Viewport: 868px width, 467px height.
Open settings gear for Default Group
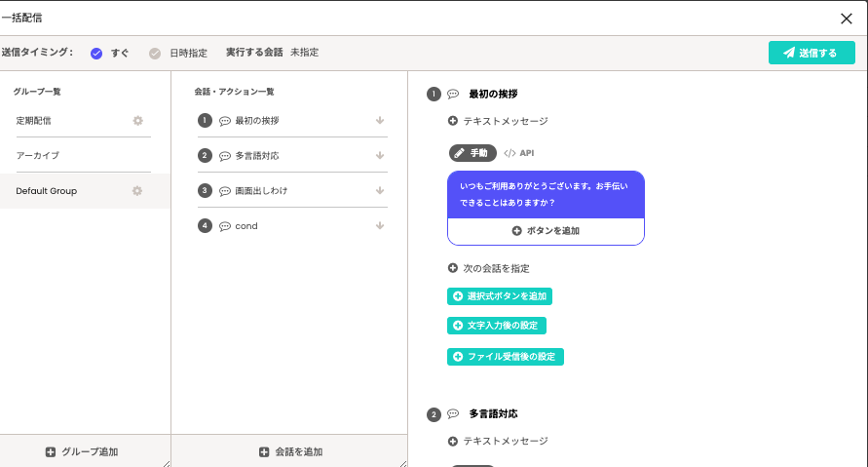pyautogui.click(x=137, y=191)
